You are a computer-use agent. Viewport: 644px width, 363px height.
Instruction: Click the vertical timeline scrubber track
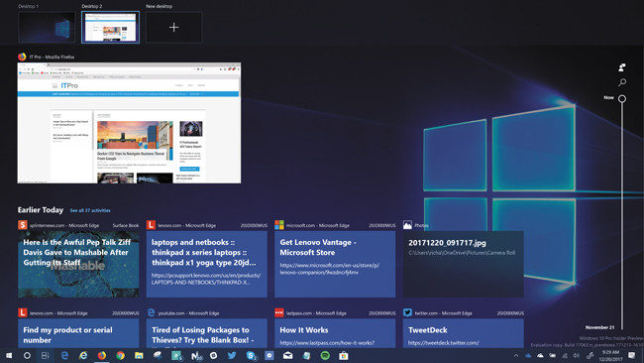[x=622, y=216]
